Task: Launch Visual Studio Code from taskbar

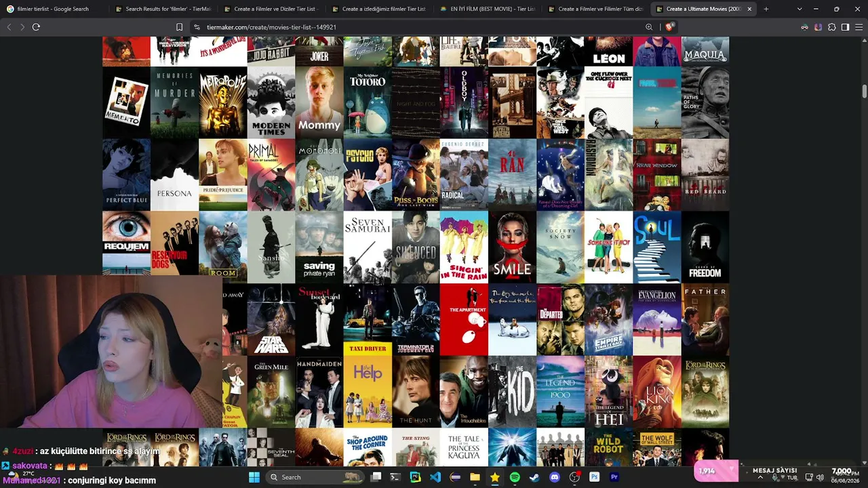Action: 435,477
